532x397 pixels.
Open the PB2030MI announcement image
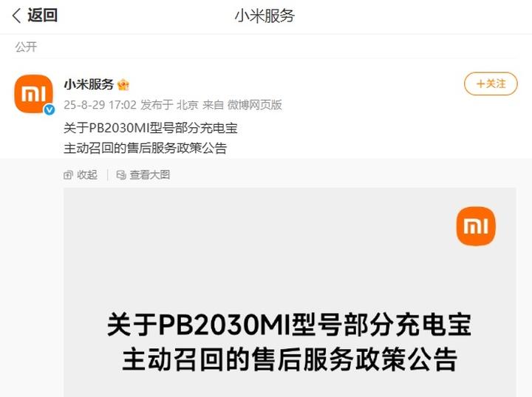tap(290, 292)
